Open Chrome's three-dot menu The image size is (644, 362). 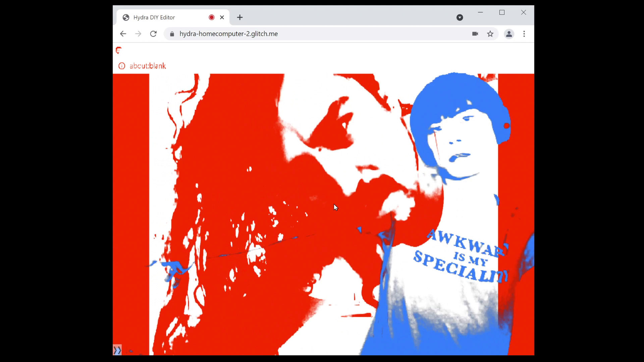[x=524, y=34]
